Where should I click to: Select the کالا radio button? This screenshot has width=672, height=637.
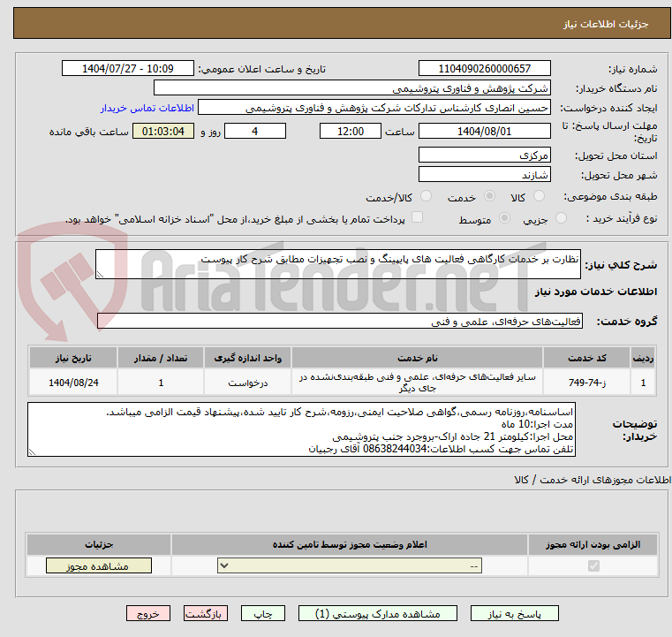(539, 196)
